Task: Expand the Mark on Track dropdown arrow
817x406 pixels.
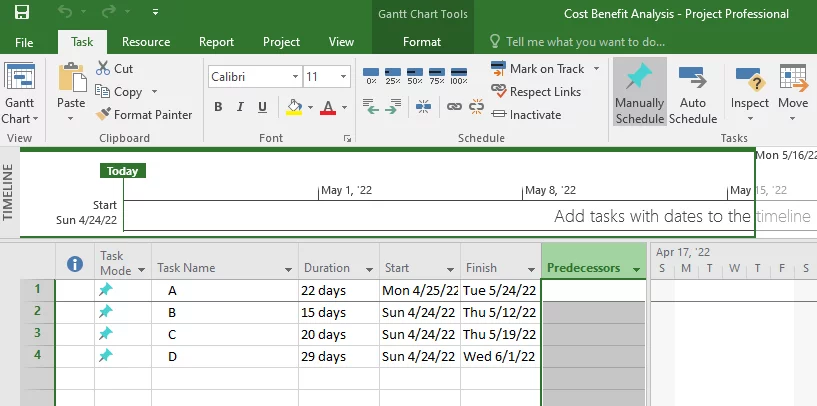Action: click(x=596, y=69)
